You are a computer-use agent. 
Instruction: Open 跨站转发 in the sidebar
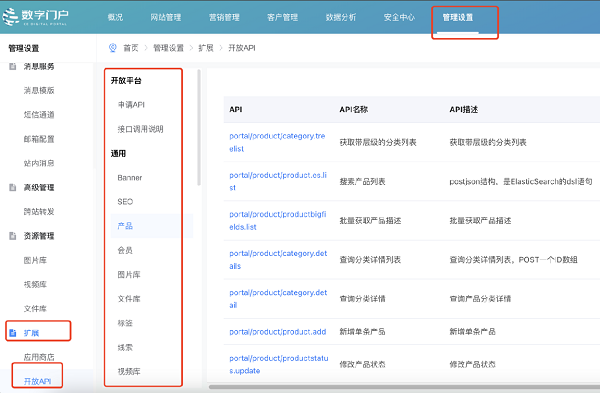(39, 212)
